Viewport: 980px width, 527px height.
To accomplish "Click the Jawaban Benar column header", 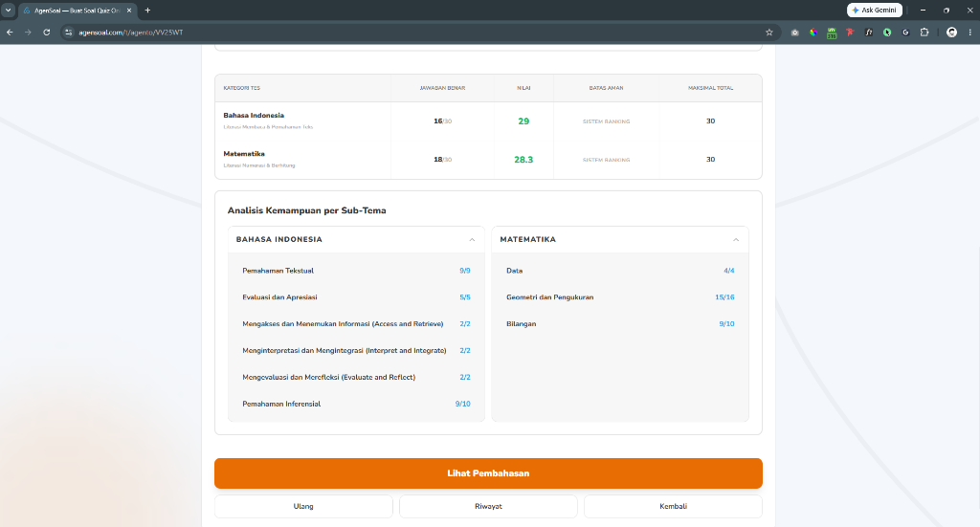I will click(x=442, y=88).
